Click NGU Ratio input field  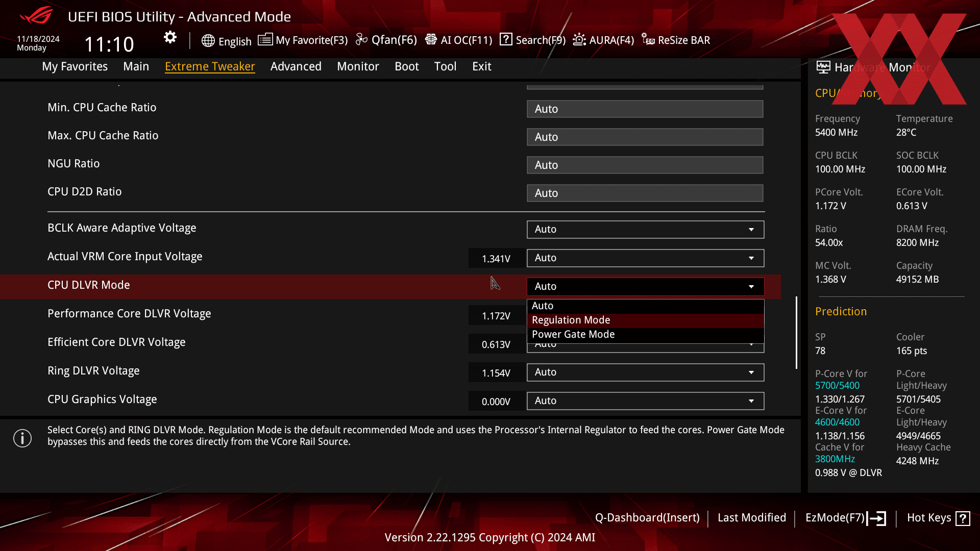coord(645,165)
